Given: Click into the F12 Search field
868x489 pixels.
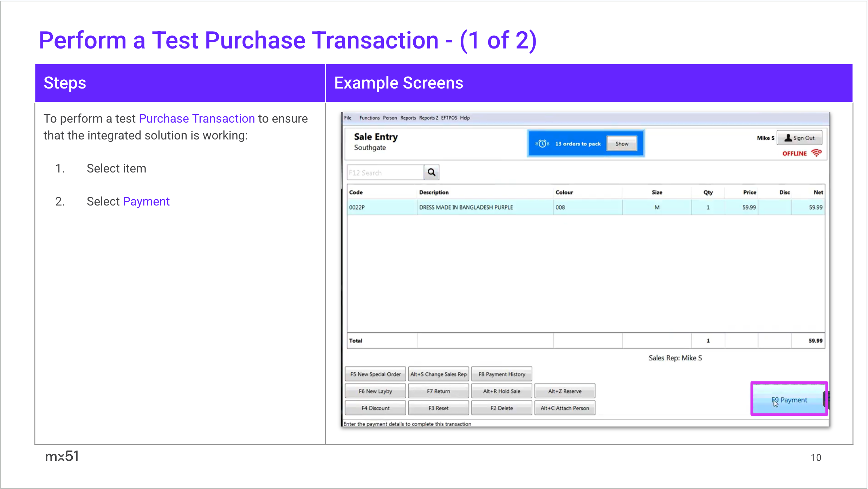Looking at the screenshot, I should (x=385, y=173).
